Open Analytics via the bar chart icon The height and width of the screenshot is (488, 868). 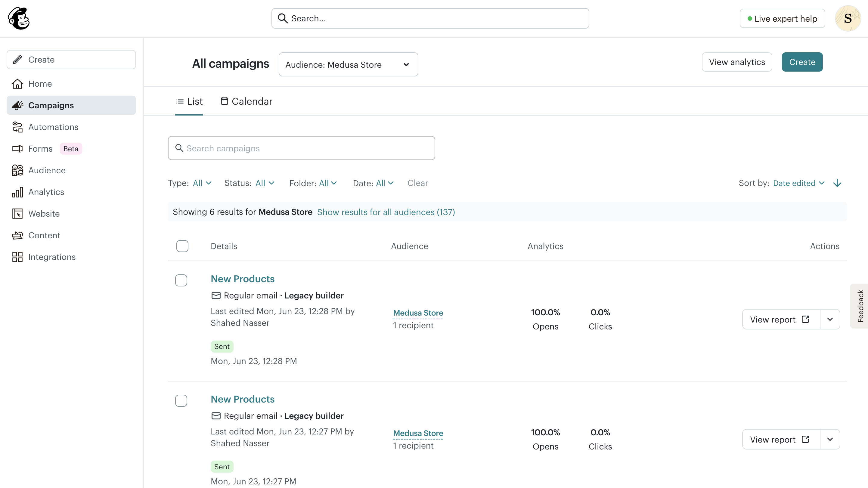(17, 192)
